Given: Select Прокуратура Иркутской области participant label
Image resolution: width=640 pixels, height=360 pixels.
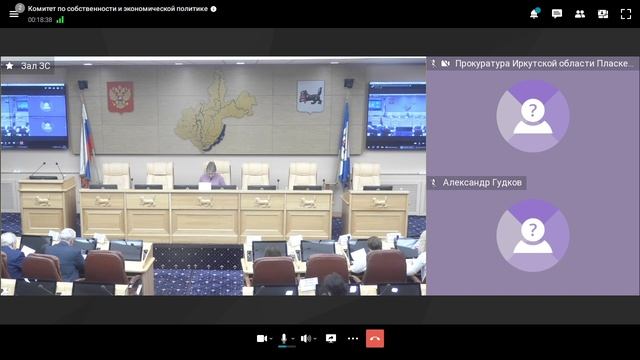Looking at the screenshot, I should point(544,64).
